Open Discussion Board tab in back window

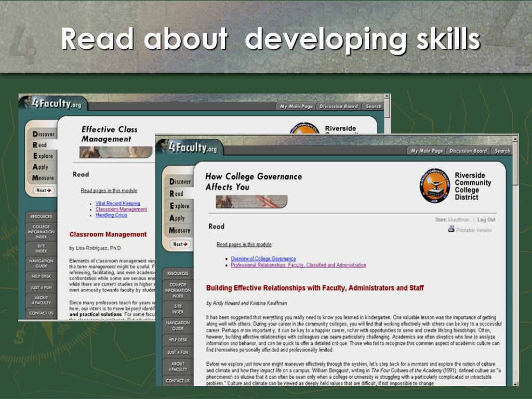[x=338, y=107]
